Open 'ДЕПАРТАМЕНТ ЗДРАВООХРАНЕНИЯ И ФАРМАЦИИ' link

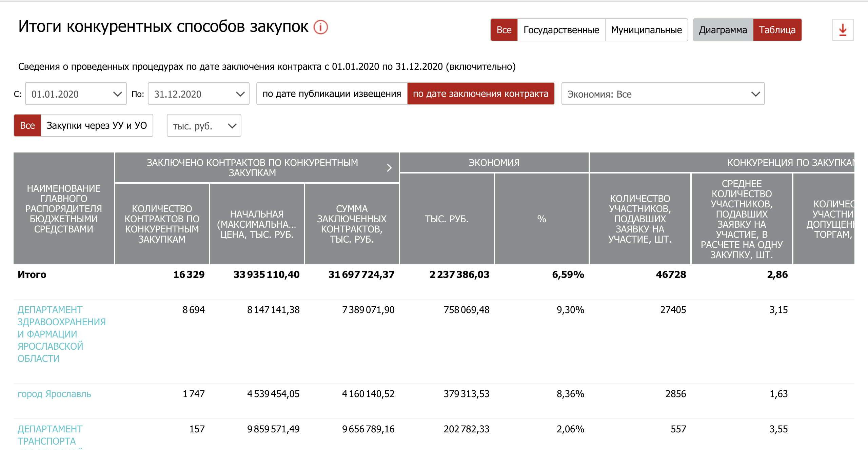coord(61,334)
